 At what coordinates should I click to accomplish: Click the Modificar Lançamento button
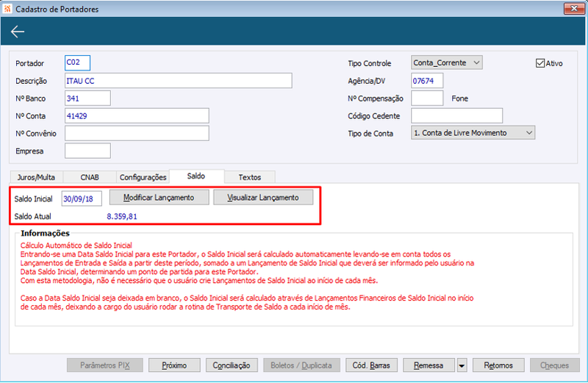159,197
